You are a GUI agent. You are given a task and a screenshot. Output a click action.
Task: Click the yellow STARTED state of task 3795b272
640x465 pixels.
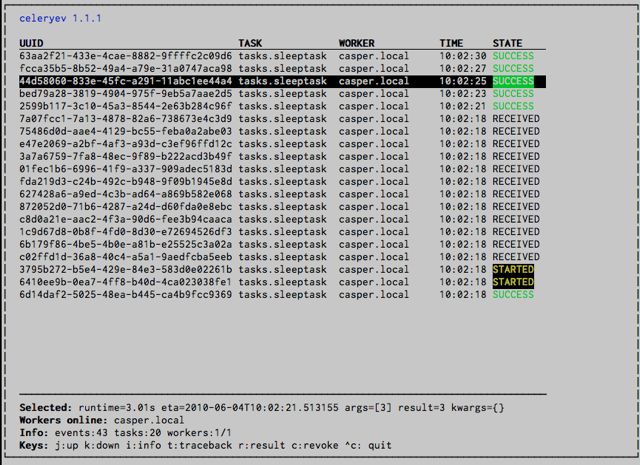coord(513,270)
